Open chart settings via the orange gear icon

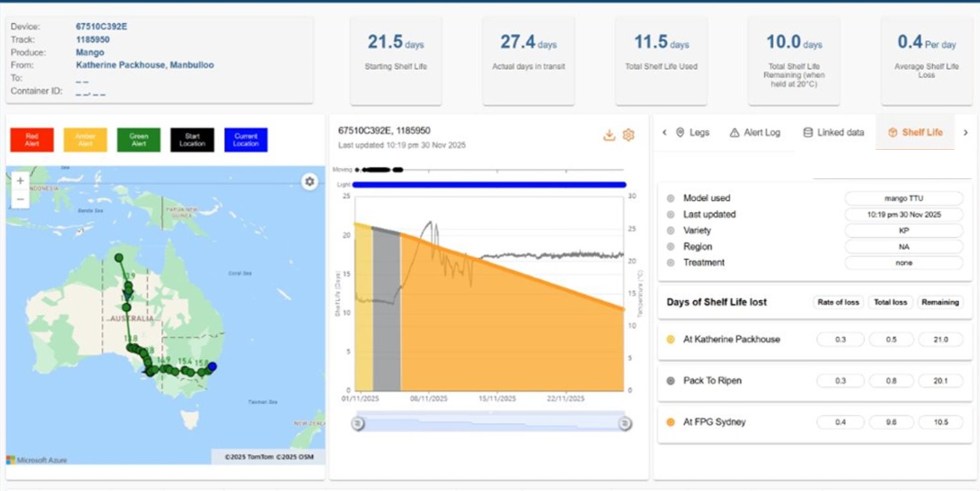coord(629,135)
